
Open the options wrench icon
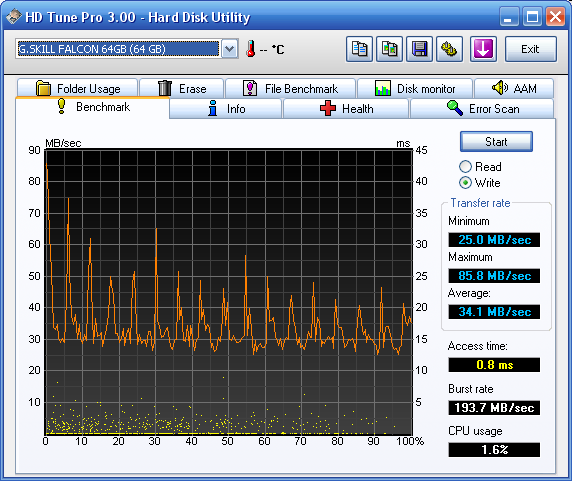tap(449, 49)
